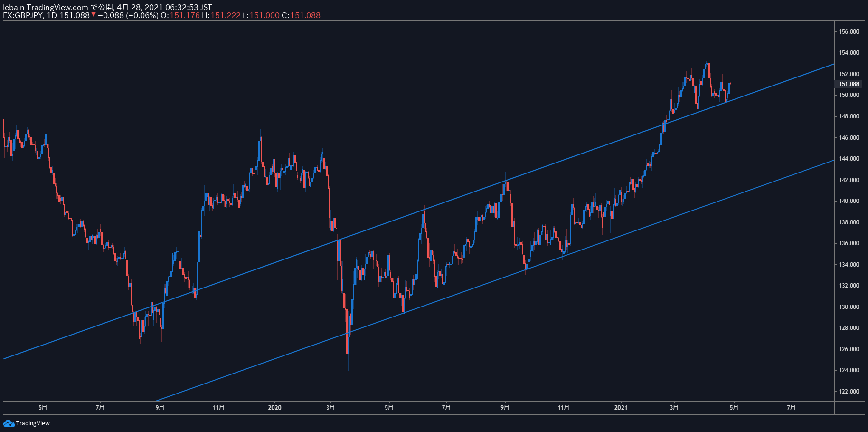Click the 2021 label on time axis
Viewport: 868px width, 432px height.
tap(621, 407)
